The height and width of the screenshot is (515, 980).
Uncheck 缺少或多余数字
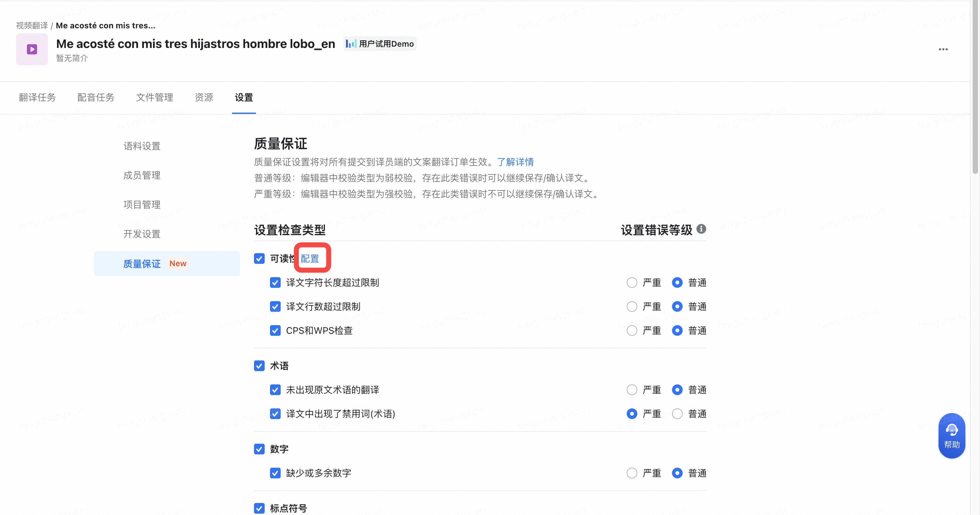coord(275,473)
